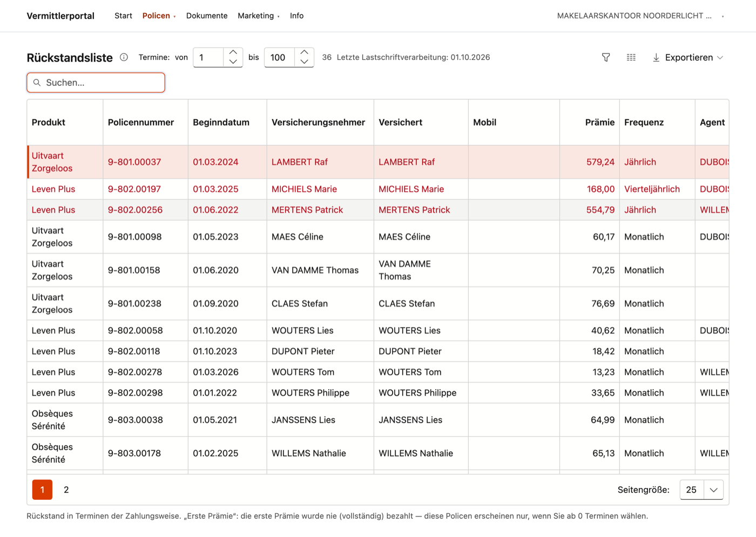Click the 'von' Termine input field

(x=208, y=57)
